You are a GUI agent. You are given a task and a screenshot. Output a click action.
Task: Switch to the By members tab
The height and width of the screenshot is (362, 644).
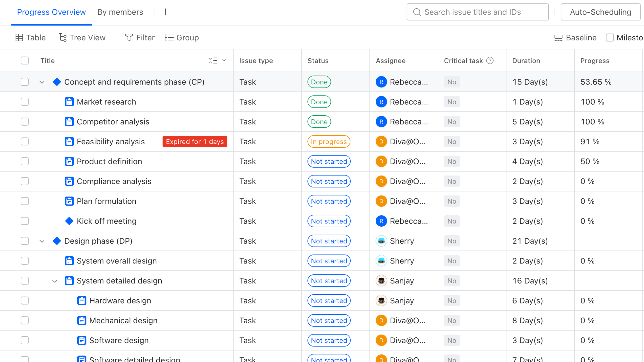pos(120,12)
